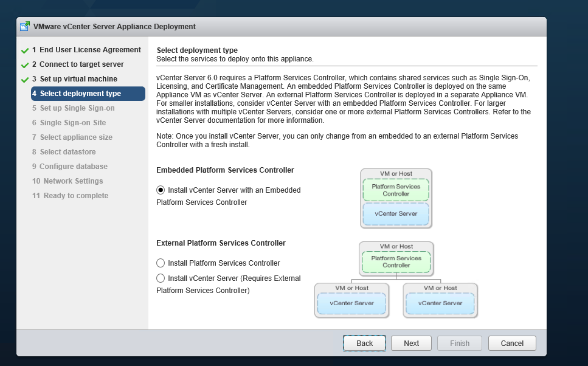Open step 4 Select deployment type
Image resolution: width=588 pixels, height=366 pixels.
click(x=88, y=94)
